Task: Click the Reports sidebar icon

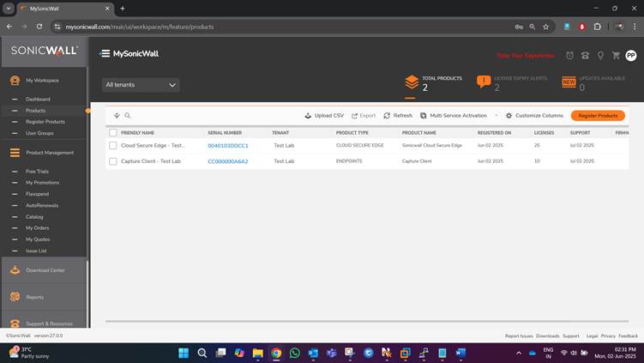Action: (15, 297)
